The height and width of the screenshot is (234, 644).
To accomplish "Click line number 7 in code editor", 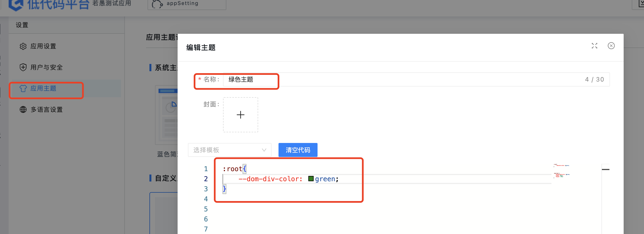I will [x=206, y=229].
